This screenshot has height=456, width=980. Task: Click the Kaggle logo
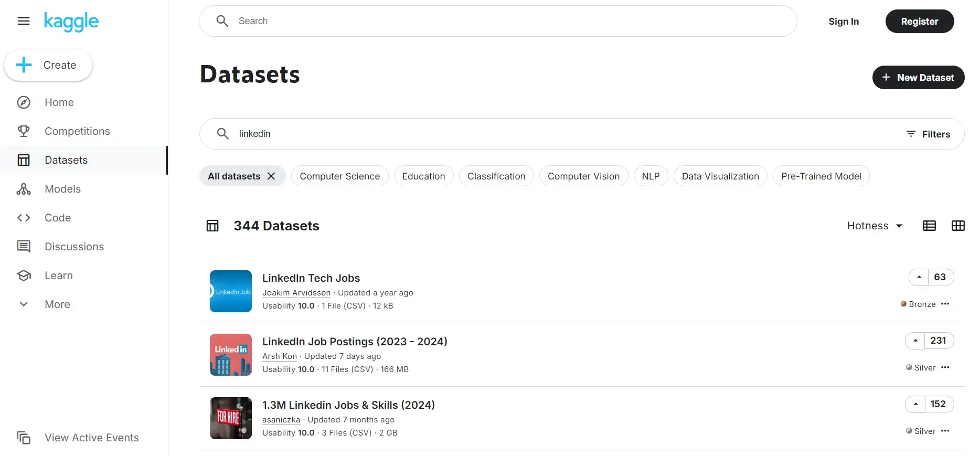(71, 22)
